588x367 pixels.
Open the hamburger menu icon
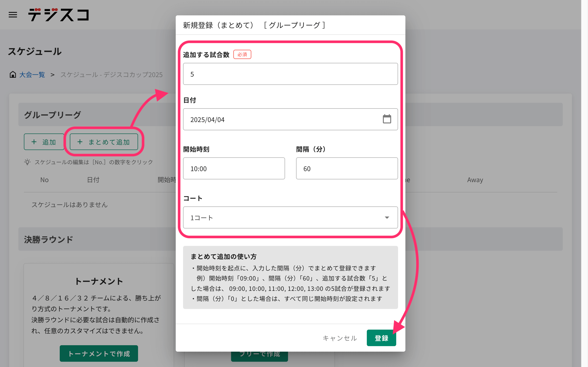point(13,15)
